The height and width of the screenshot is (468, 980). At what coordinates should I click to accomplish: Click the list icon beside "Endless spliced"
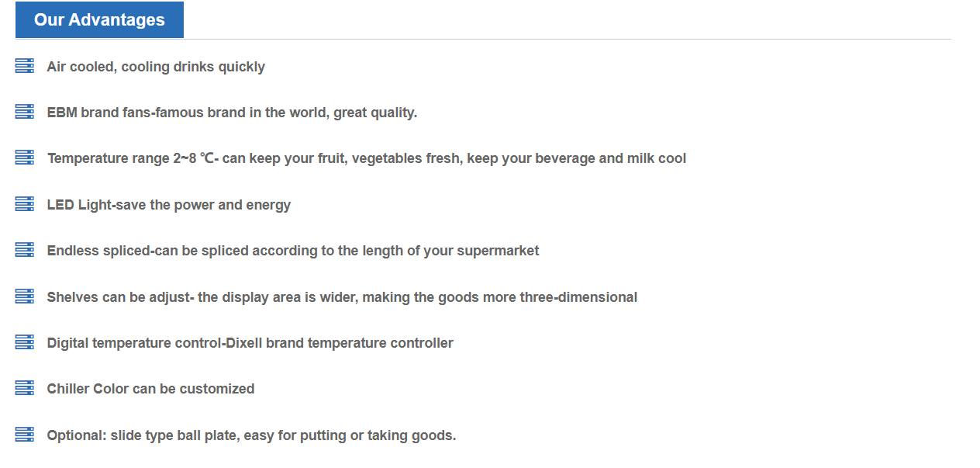tap(25, 250)
